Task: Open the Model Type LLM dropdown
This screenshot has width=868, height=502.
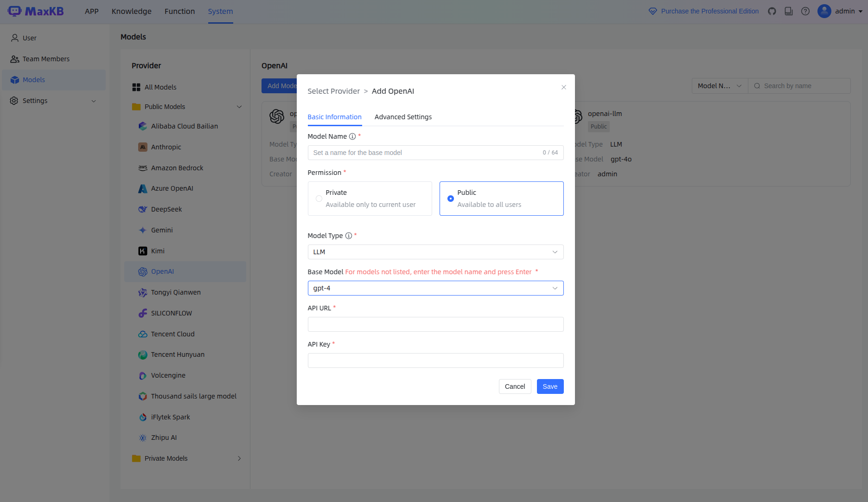Action: pyautogui.click(x=436, y=252)
